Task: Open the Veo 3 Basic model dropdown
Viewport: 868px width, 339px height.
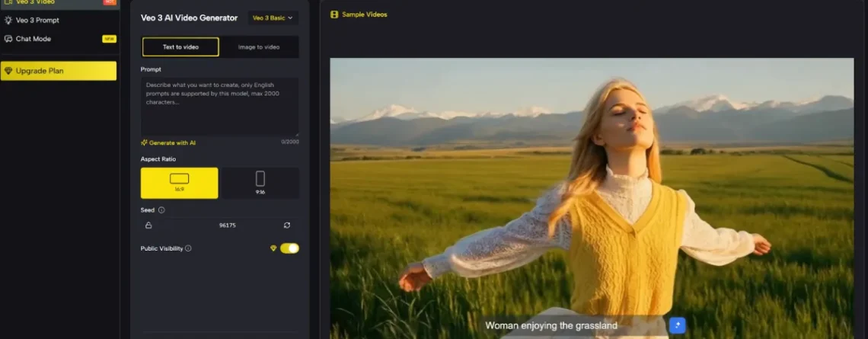Action: click(273, 18)
